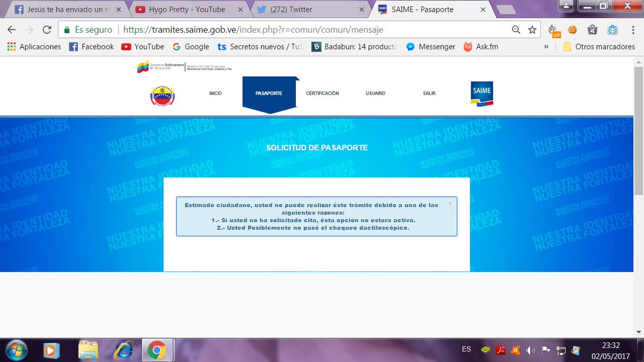Viewport: 644px width, 362px height.
Task: Open the Avast SafePrice shopping extension
Action: (592, 29)
